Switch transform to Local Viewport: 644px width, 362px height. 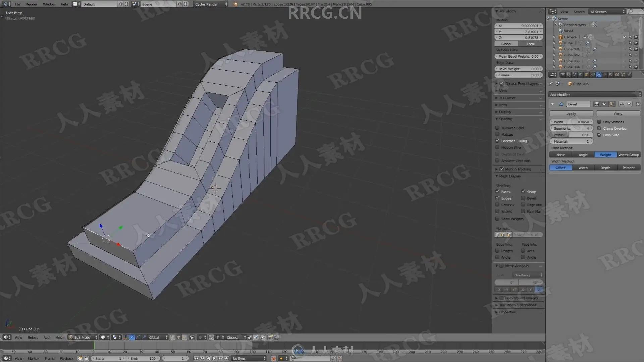point(530,44)
